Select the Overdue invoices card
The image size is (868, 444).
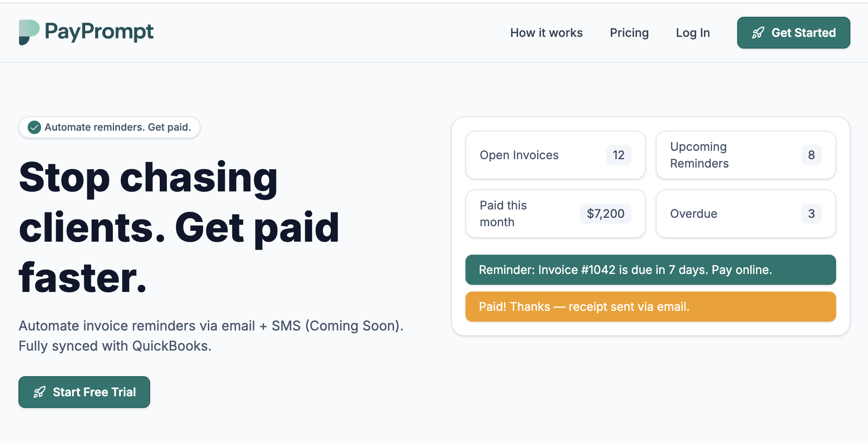(x=746, y=214)
